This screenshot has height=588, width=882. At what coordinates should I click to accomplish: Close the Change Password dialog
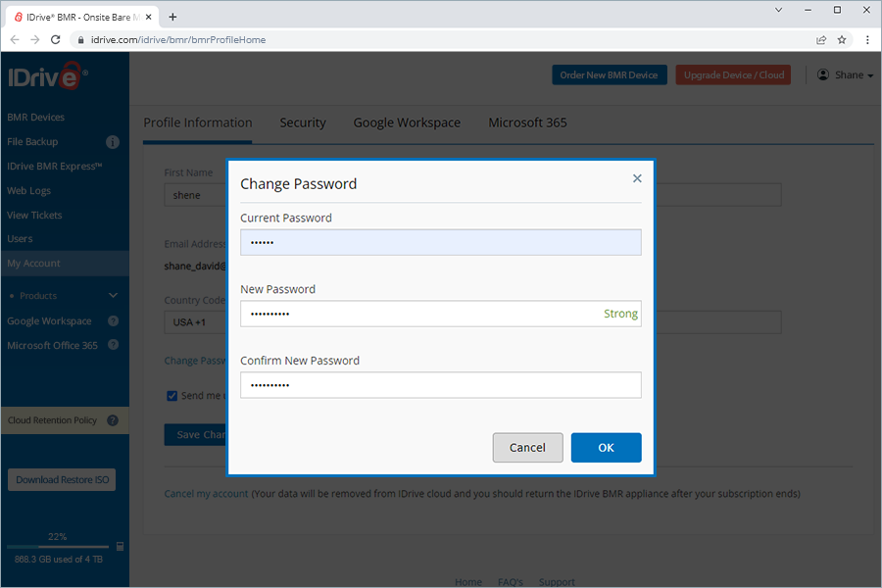637,178
